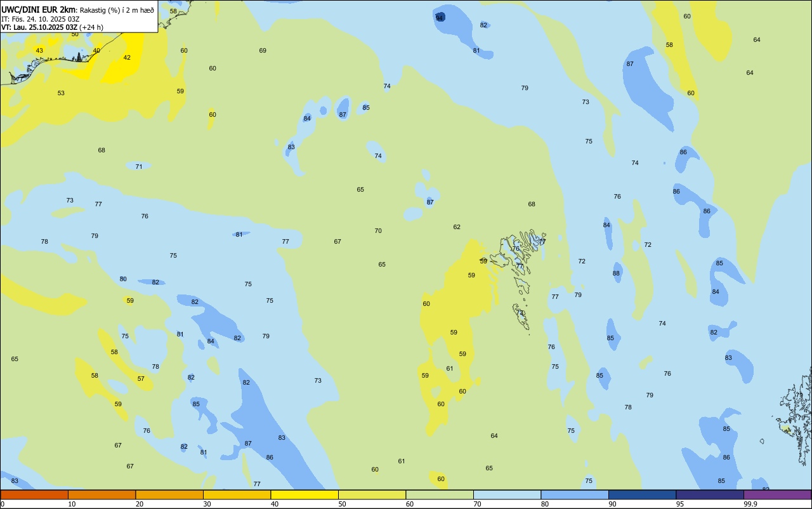Pick the purple legend swatch above 99.9
The image size is (812, 509).
[x=777, y=494]
